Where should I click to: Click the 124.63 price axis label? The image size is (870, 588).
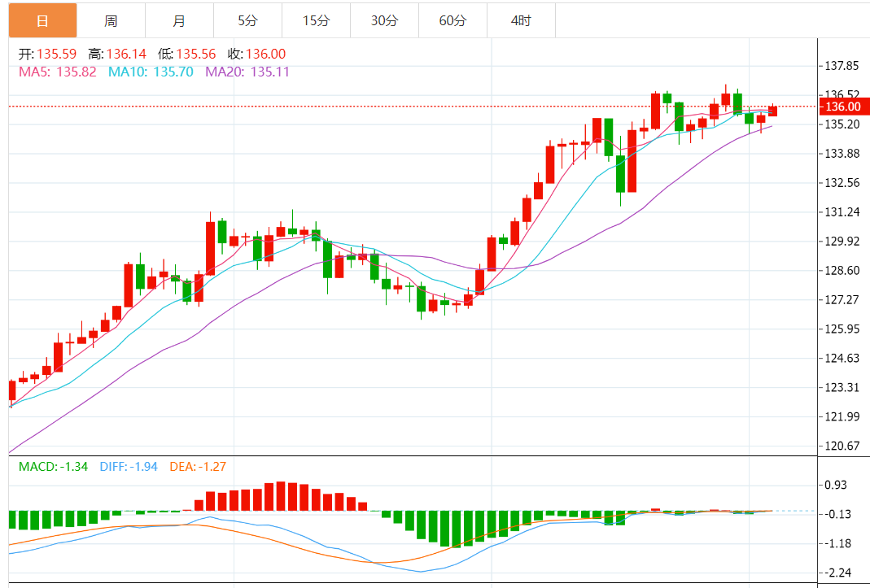tap(842, 359)
